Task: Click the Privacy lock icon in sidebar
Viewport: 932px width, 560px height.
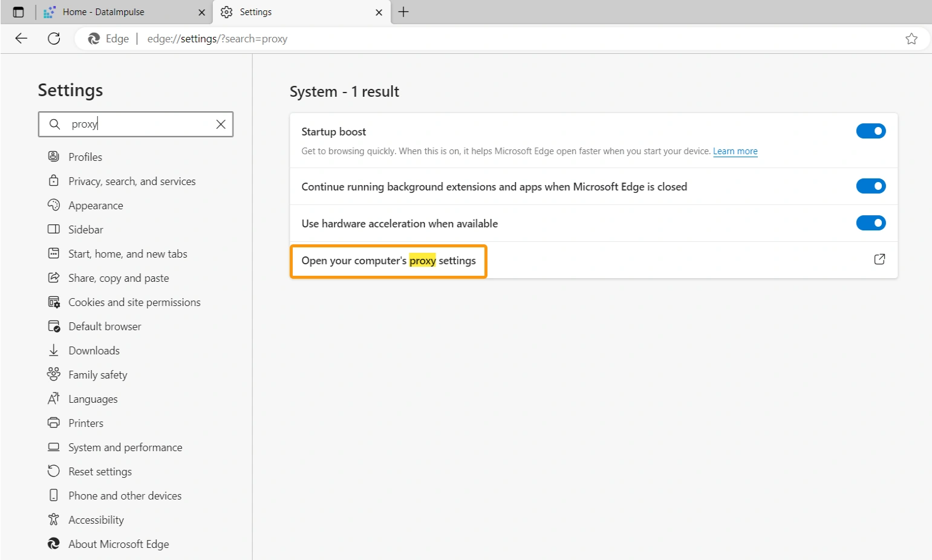Action: pos(54,181)
